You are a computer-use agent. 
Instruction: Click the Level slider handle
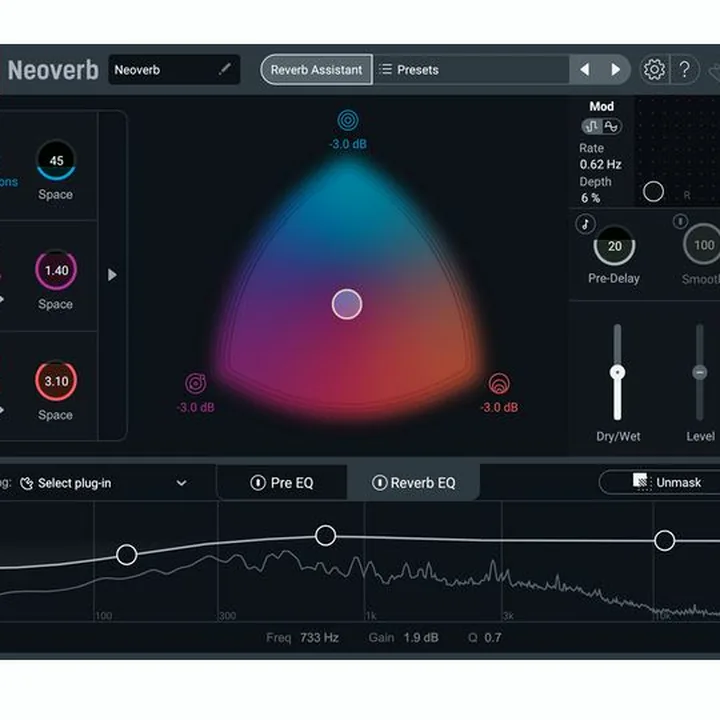coord(699,372)
